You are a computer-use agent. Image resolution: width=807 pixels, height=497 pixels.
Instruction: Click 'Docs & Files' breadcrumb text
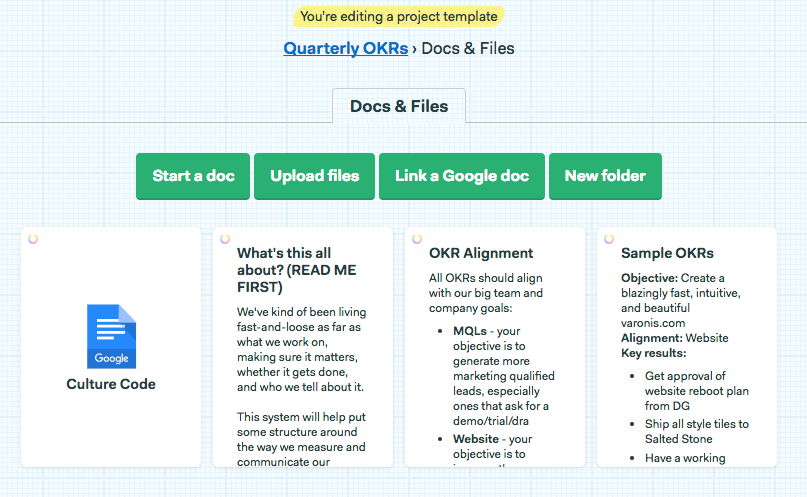click(x=468, y=48)
